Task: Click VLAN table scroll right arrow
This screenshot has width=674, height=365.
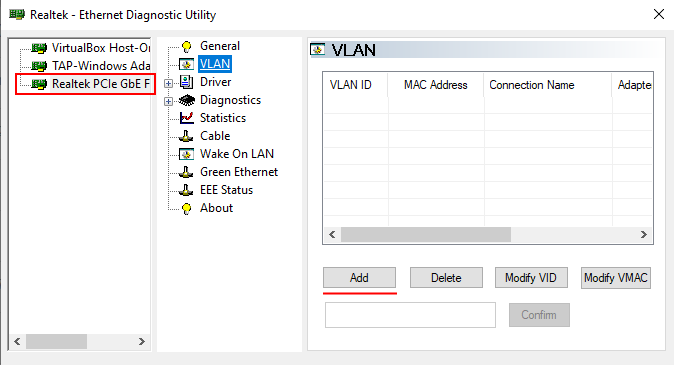Action: [x=643, y=234]
